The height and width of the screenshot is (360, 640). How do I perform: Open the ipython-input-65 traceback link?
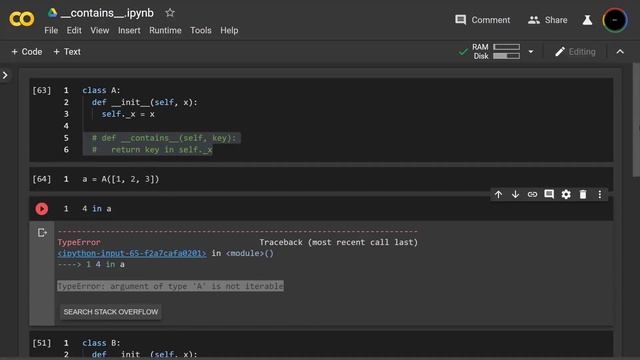132,253
